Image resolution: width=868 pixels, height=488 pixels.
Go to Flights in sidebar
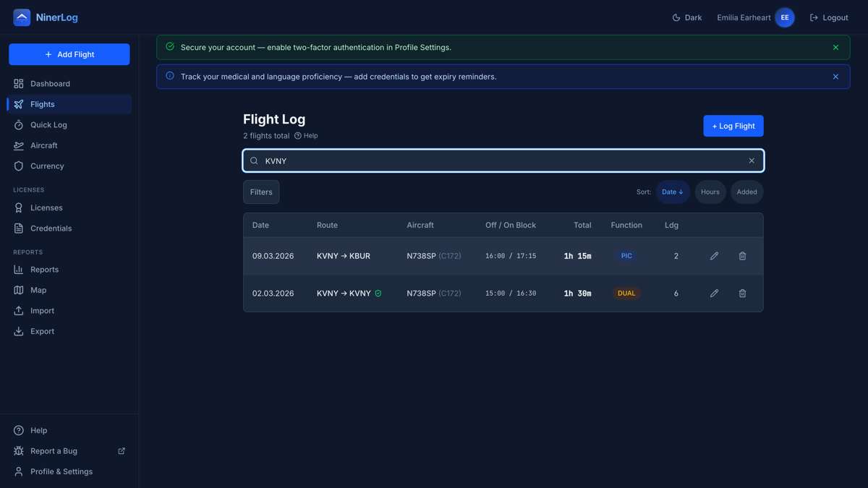tap(69, 104)
